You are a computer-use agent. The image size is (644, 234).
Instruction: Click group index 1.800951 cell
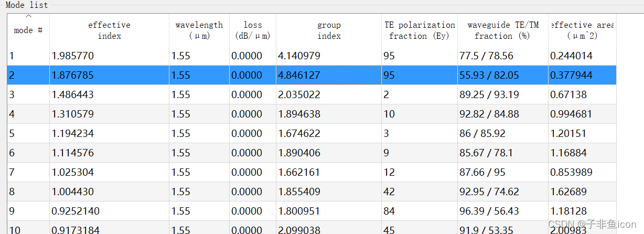pos(329,211)
